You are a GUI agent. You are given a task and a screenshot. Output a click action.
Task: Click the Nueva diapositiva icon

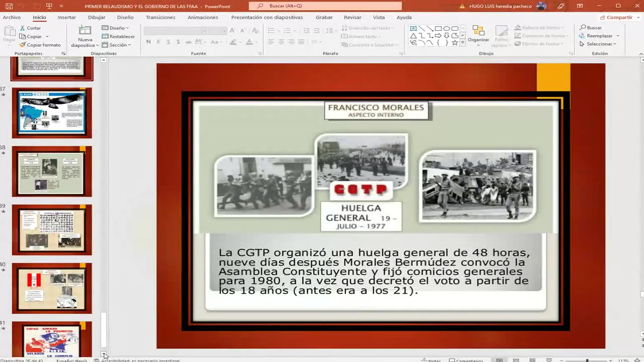click(85, 30)
